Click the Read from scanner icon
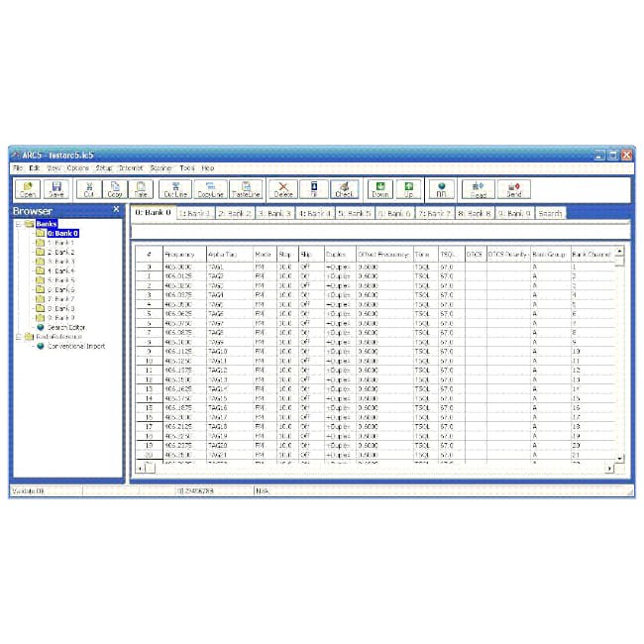The width and height of the screenshot is (644, 644). pyautogui.click(x=479, y=189)
